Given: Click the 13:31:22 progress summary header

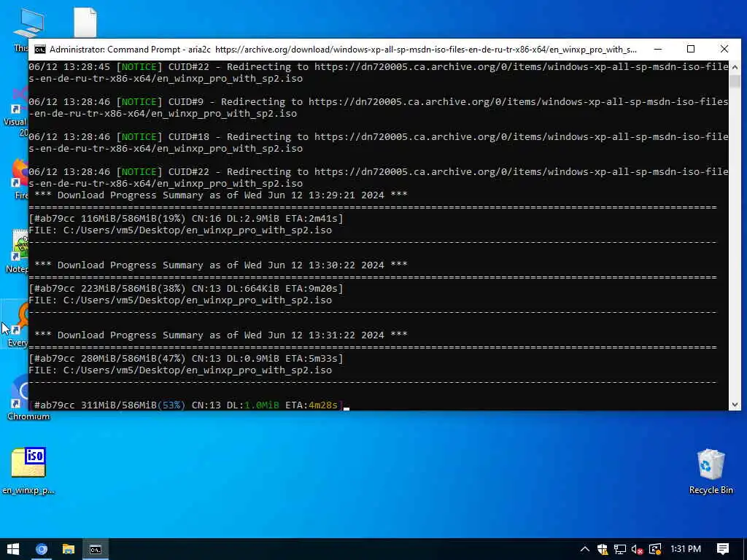Looking at the screenshot, I should 221,335.
